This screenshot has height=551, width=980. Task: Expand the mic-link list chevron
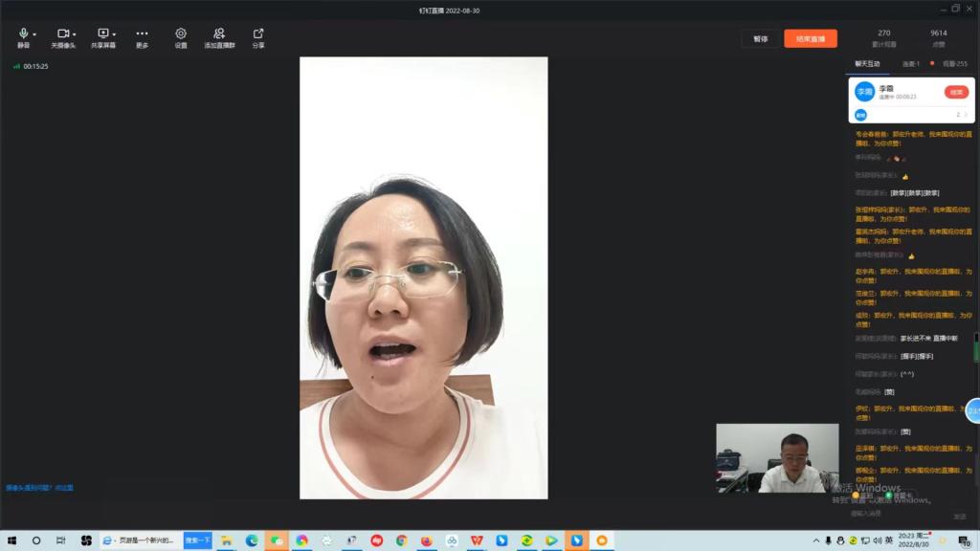pyautogui.click(x=966, y=115)
